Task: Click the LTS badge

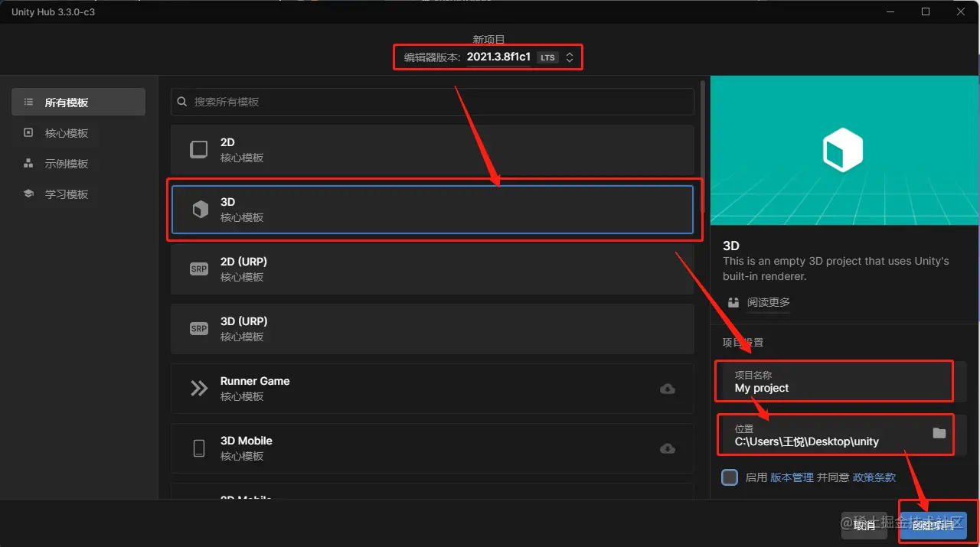Action: pyautogui.click(x=547, y=57)
